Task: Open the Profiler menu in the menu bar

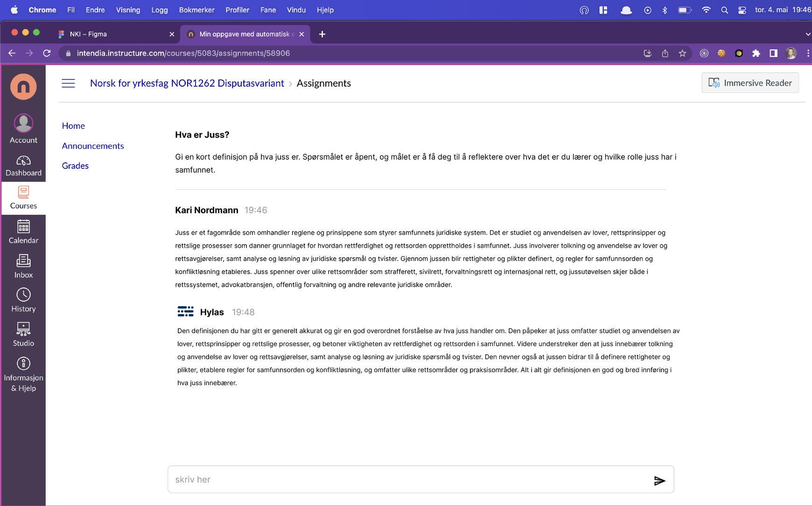Action: 238,9
